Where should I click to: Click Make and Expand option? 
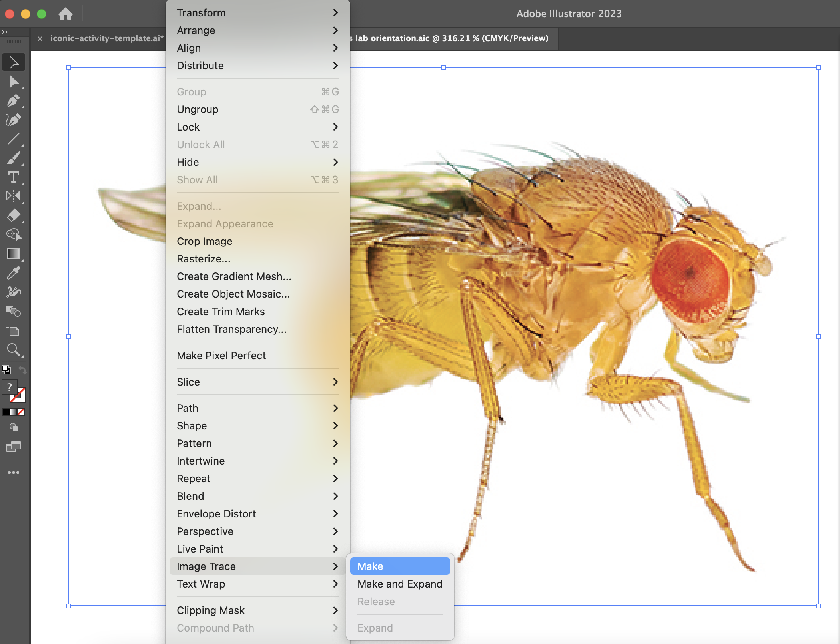(x=400, y=584)
